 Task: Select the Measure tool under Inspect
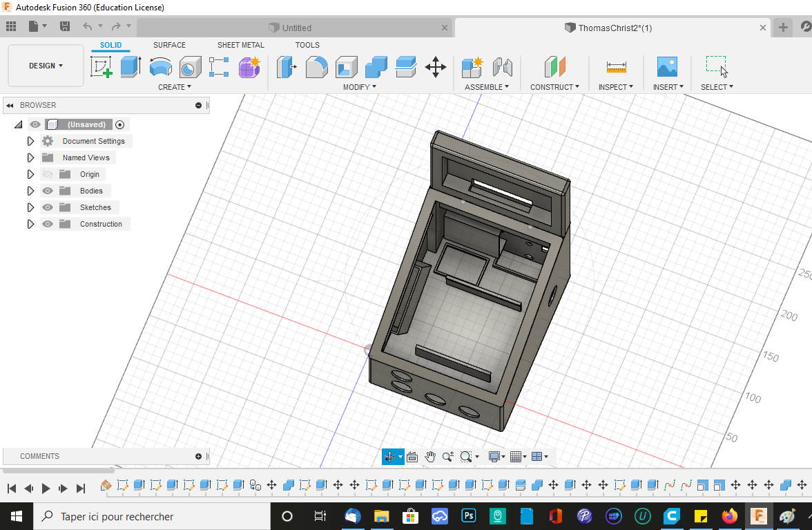(x=616, y=67)
